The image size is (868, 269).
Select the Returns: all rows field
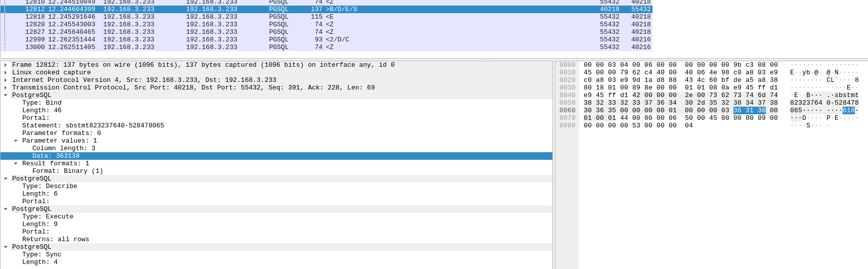(56, 239)
